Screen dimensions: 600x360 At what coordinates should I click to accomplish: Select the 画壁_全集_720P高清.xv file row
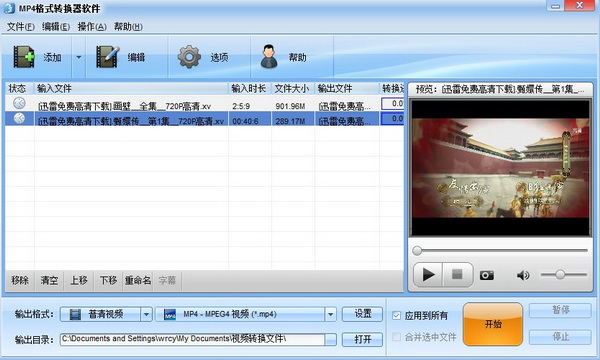coord(204,104)
